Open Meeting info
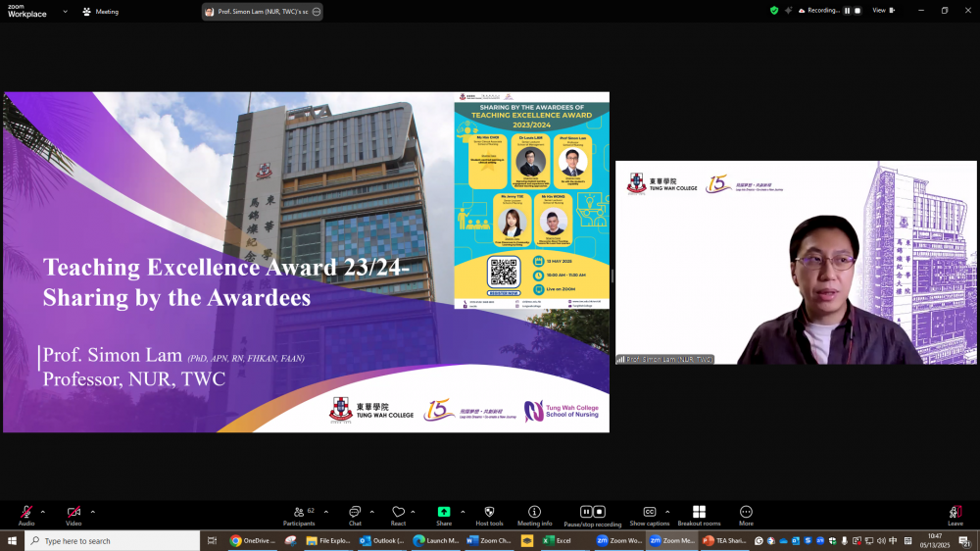The width and height of the screenshot is (980, 551). 534,516
